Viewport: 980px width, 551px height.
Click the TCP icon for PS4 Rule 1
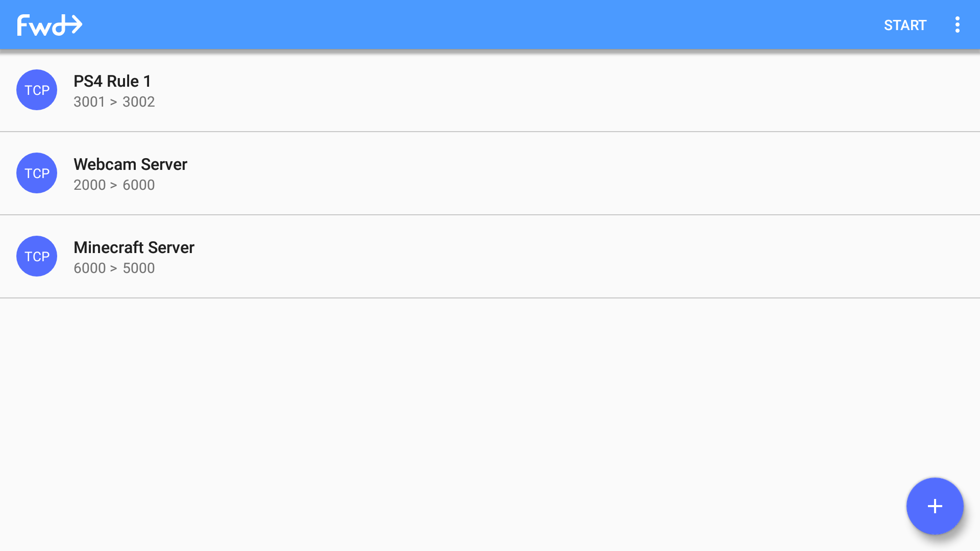(37, 90)
